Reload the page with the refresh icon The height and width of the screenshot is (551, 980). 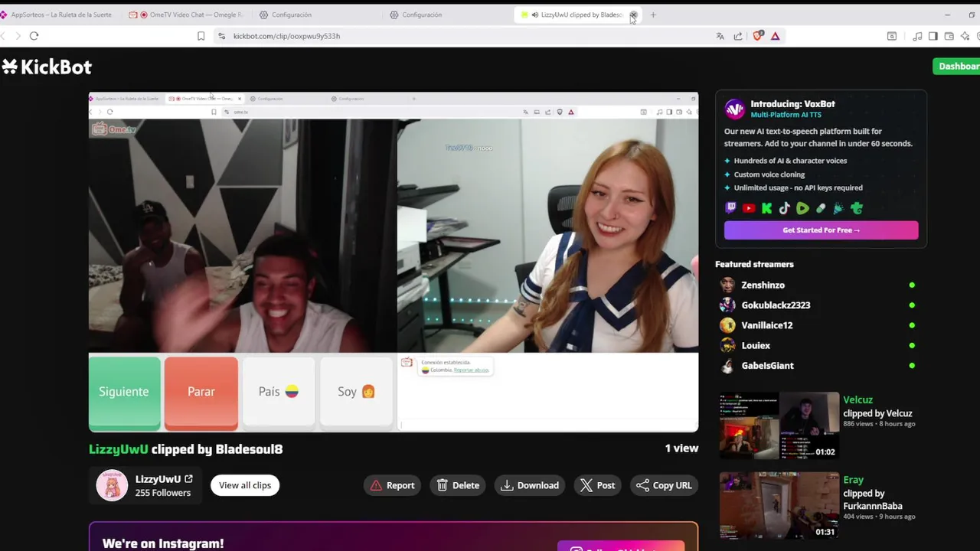[x=34, y=36]
